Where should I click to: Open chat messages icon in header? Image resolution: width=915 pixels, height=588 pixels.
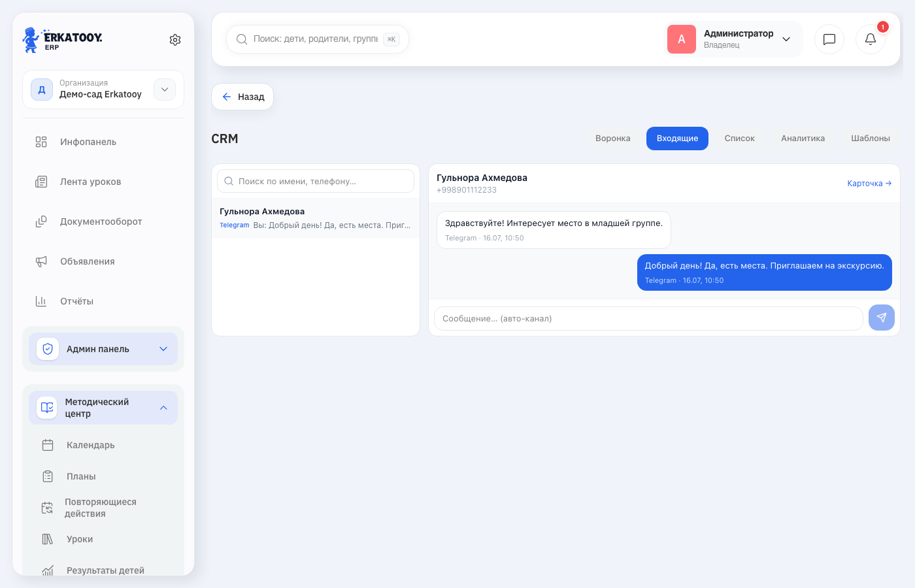(x=829, y=39)
